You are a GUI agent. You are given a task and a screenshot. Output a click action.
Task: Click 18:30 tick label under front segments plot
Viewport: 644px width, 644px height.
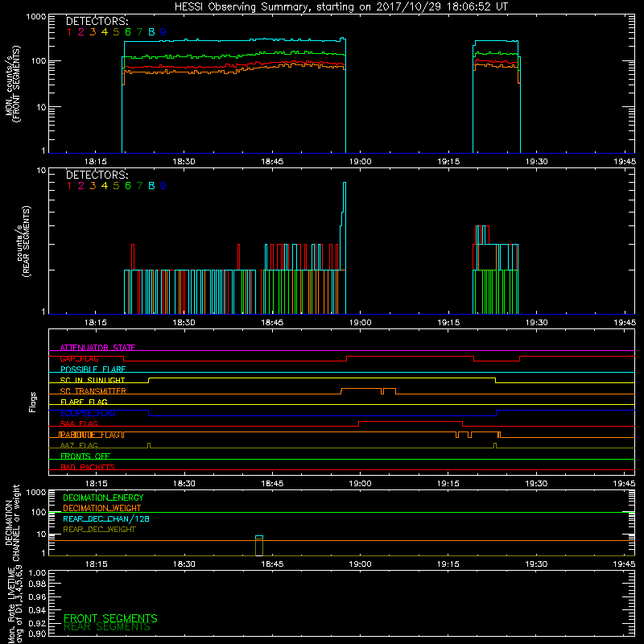(x=184, y=162)
